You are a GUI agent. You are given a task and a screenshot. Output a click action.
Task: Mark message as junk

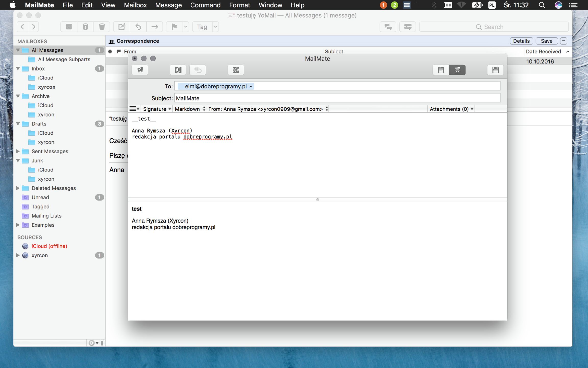pyautogui.click(x=86, y=26)
